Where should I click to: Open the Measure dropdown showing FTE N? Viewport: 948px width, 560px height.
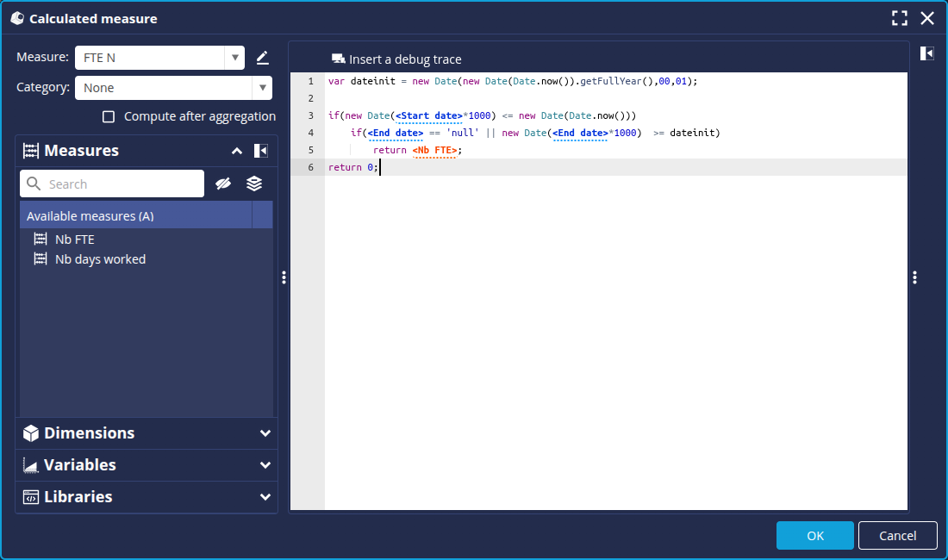tap(234, 58)
